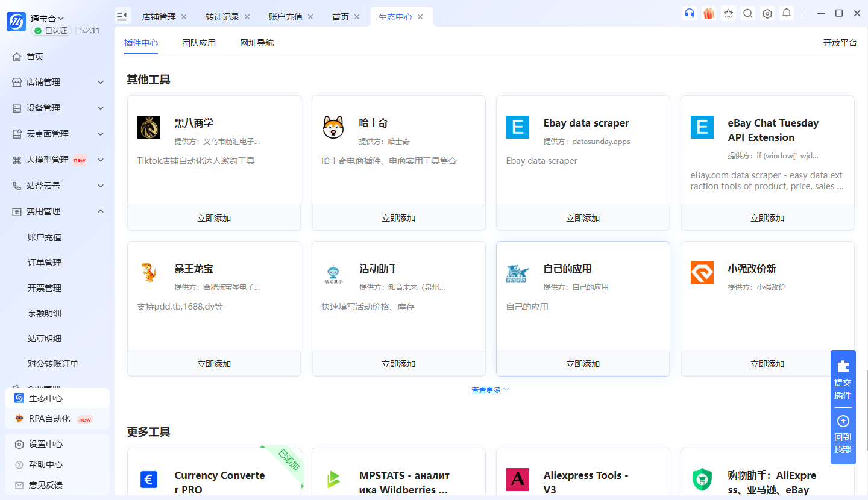868x500 pixels.
Task: Open the customer service headset icon
Action: coord(690,13)
